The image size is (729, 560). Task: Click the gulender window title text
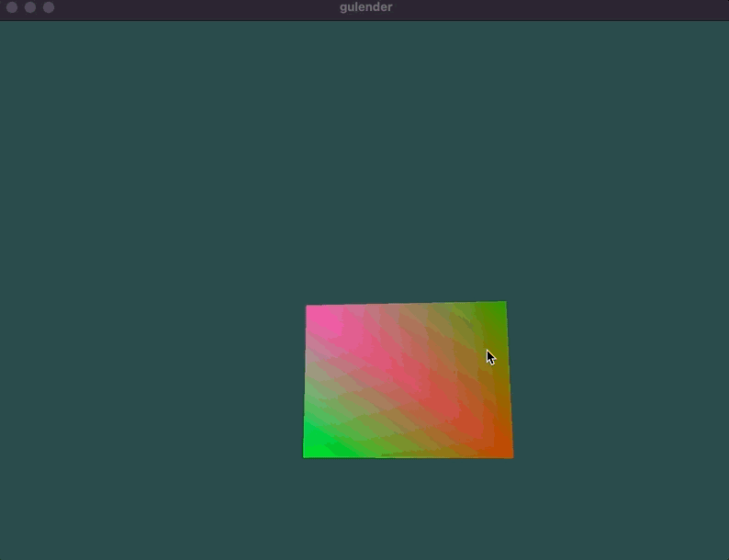point(366,7)
